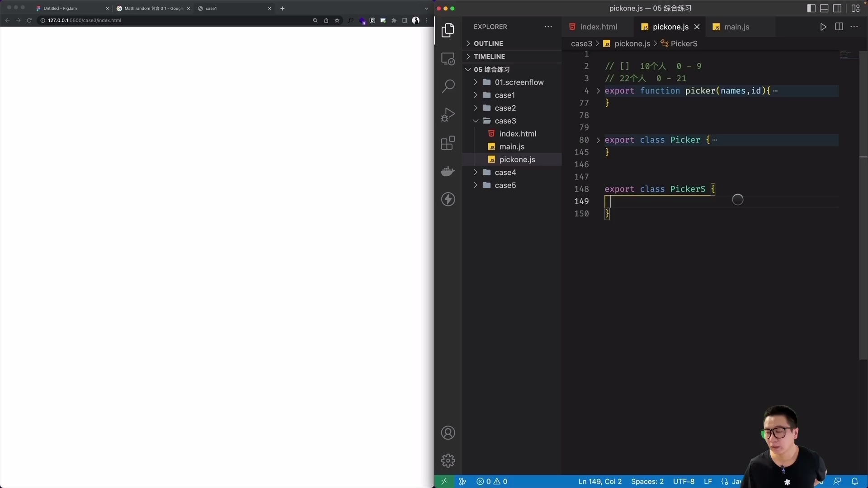Toggle the primary side bar visibility
Screen dimensions: 868x488
[811, 8]
